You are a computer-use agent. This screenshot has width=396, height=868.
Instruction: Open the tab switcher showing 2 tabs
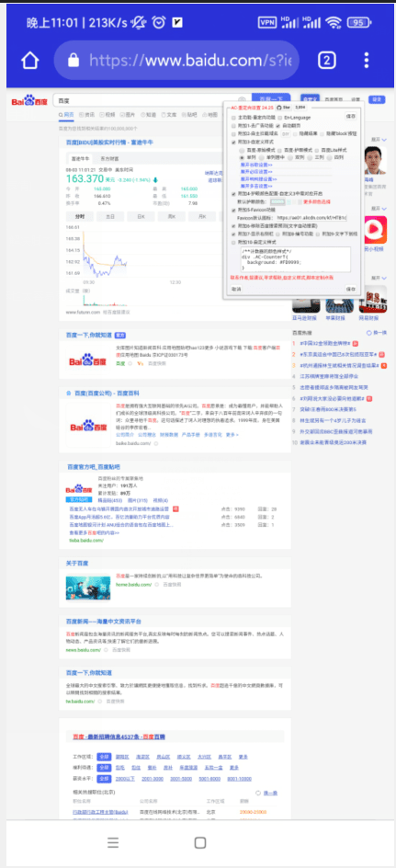327,61
